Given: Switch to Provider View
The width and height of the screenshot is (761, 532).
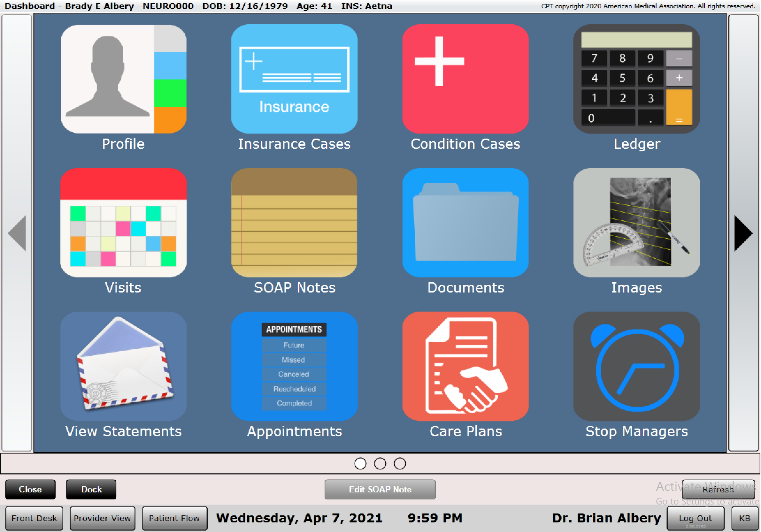Looking at the screenshot, I should point(103,518).
